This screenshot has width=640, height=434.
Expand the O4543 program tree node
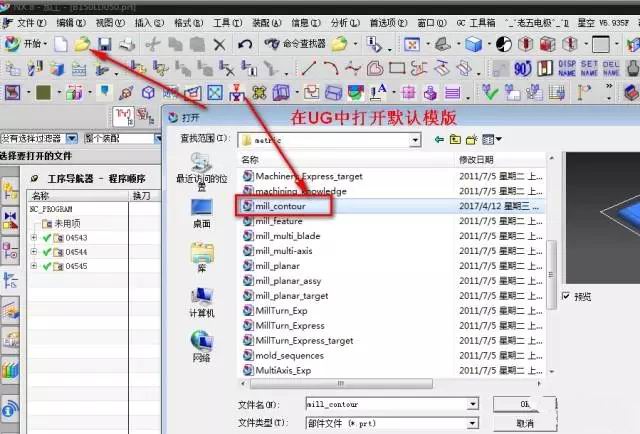point(34,237)
